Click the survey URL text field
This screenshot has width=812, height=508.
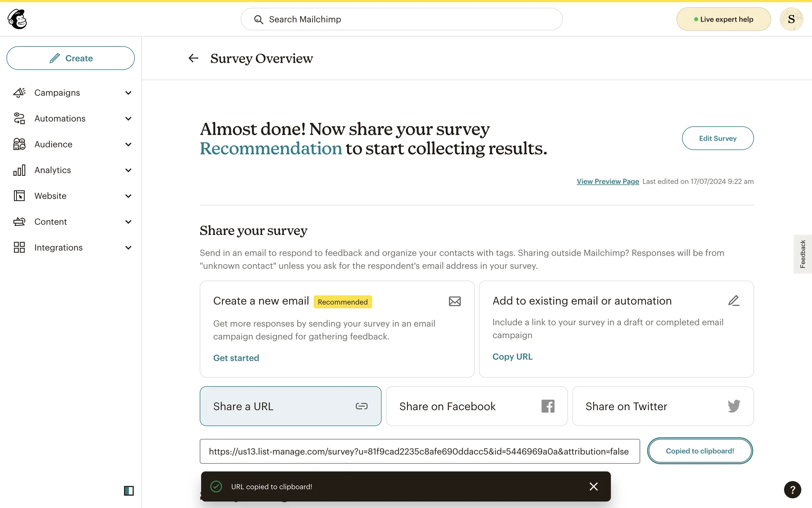419,451
